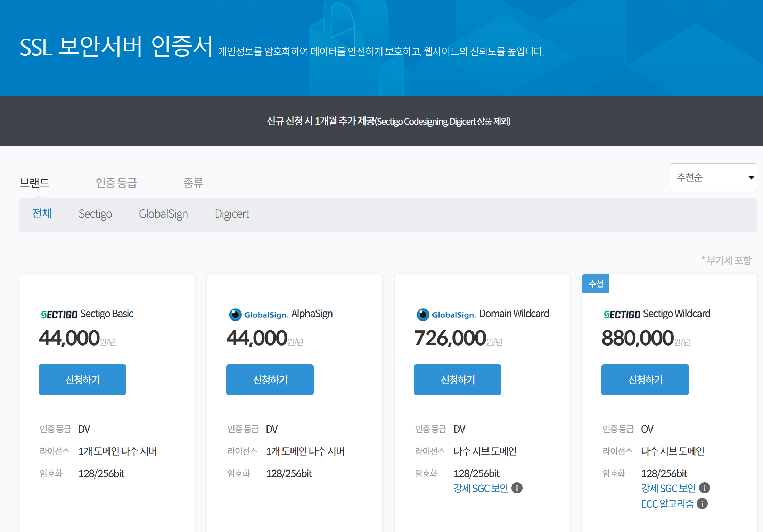Viewport: 763px width, 532px height.
Task: Open the 종류 filter tab
Action: 193,183
